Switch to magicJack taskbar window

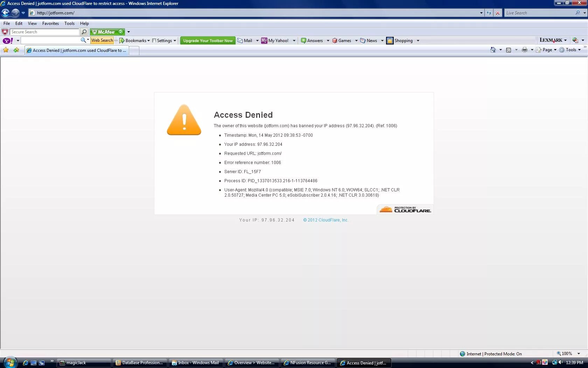coord(84,363)
